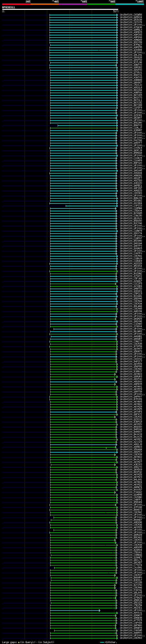
Task: Click the yellow gap triangle in bottom legend
Action: (x=19, y=642)
